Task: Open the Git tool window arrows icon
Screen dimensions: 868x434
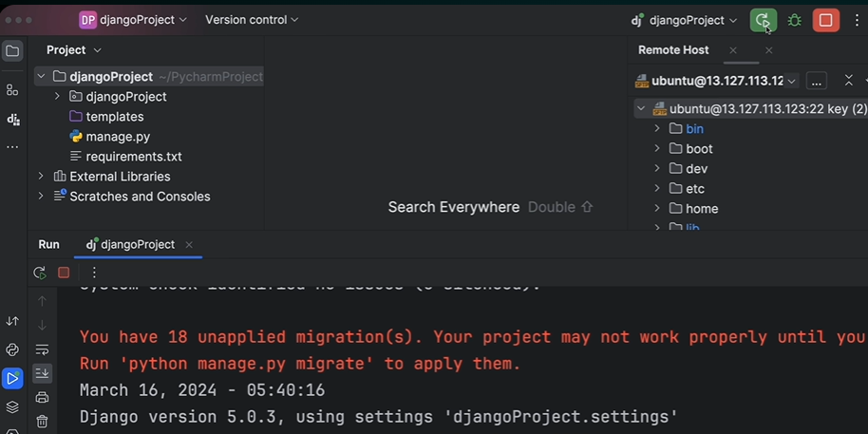Action: tap(12, 321)
